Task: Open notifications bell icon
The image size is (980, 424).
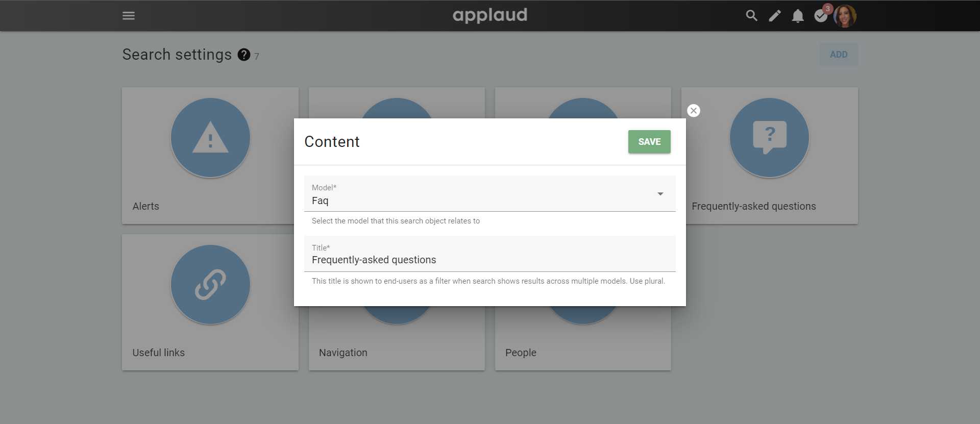Action: tap(798, 16)
